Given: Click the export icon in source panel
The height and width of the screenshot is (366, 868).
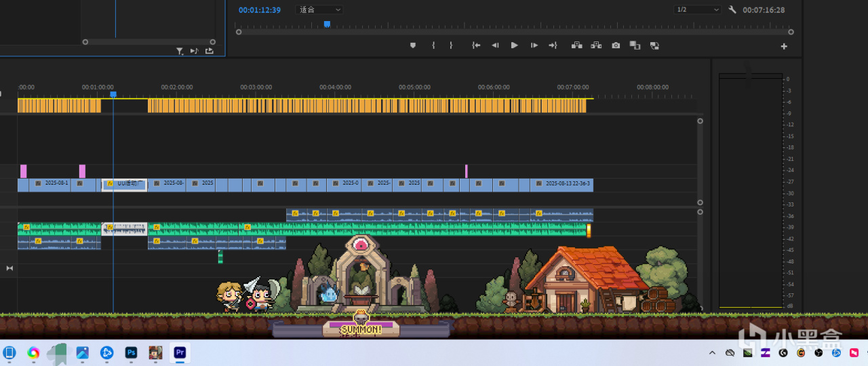Looking at the screenshot, I should click(209, 51).
